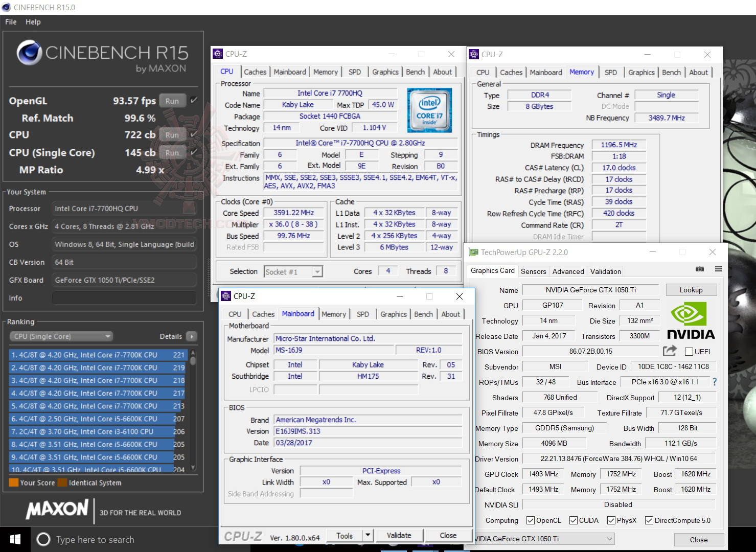756x552 pixels.
Task: Open the GPU selector dropdown in GPU-Z
Action: click(x=542, y=539)
